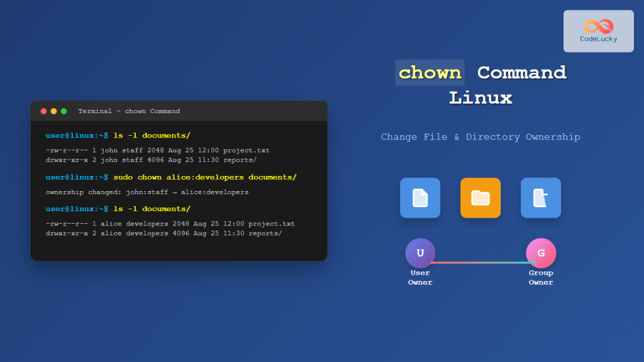Select the pink G Group Owner circle
This screenshot has width=644, height=362.
(x=541, y=253)
